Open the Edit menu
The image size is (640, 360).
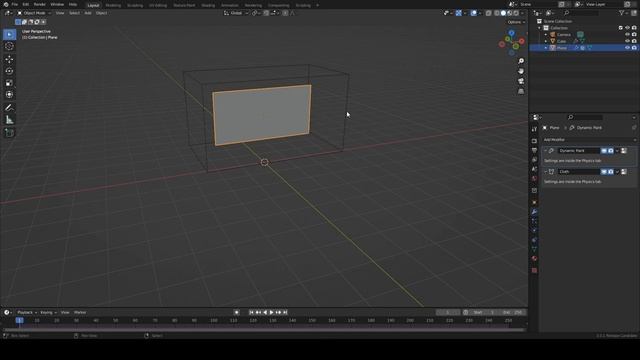click(x=26, y=4)
